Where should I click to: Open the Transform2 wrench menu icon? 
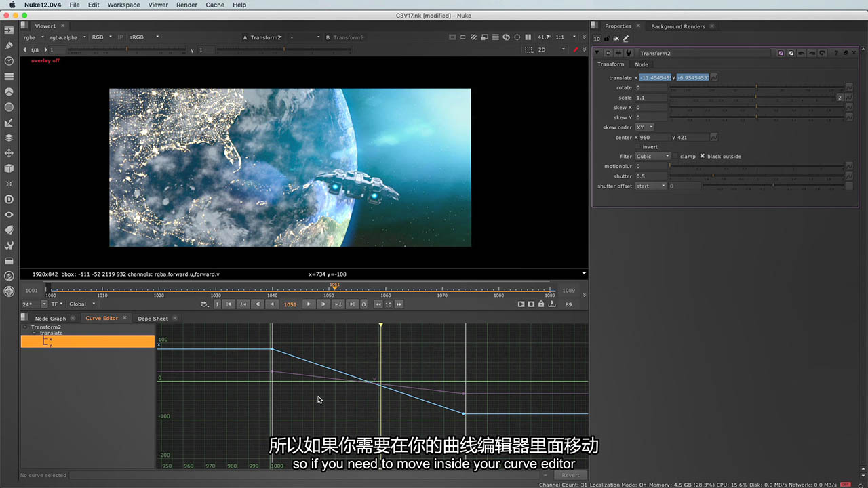click(628, 53)
